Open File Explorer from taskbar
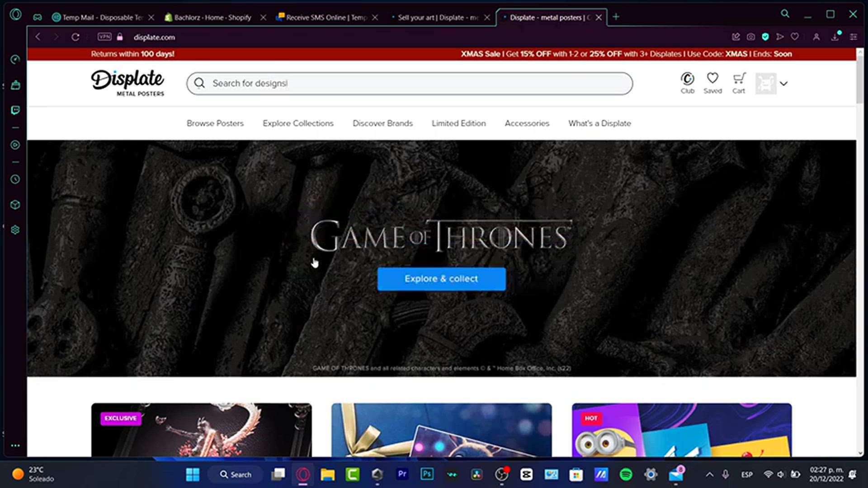The image size is (868, 488). point(328,474)
